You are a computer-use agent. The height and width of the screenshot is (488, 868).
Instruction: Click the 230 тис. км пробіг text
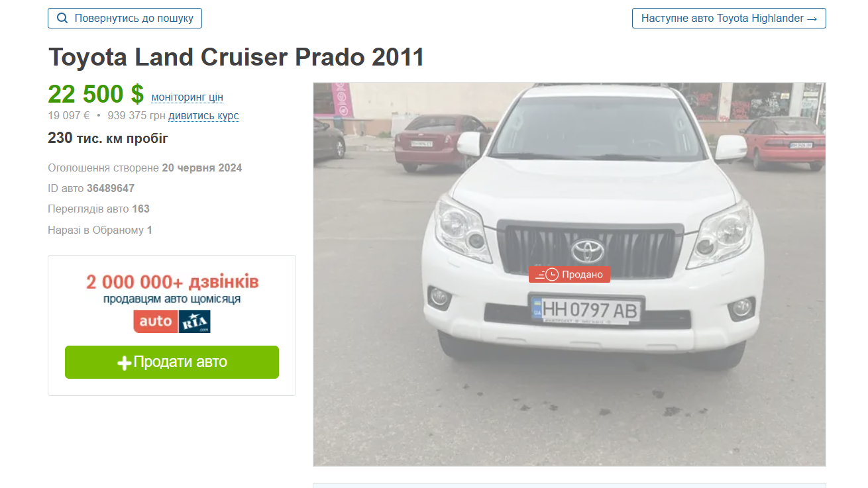click(108, 138)
